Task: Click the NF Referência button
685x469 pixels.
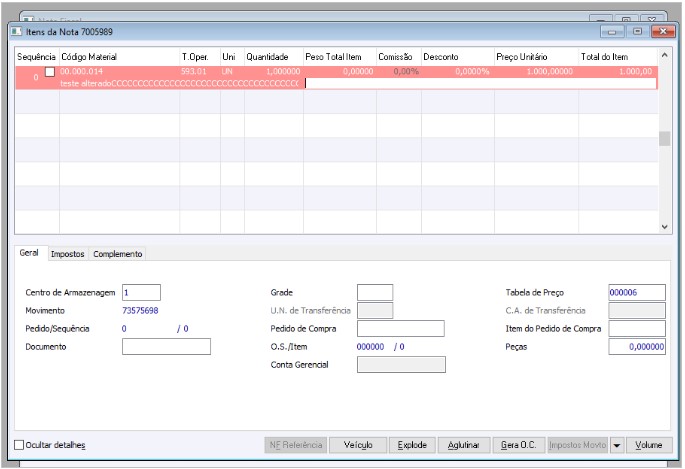Action: coord(296,445)
